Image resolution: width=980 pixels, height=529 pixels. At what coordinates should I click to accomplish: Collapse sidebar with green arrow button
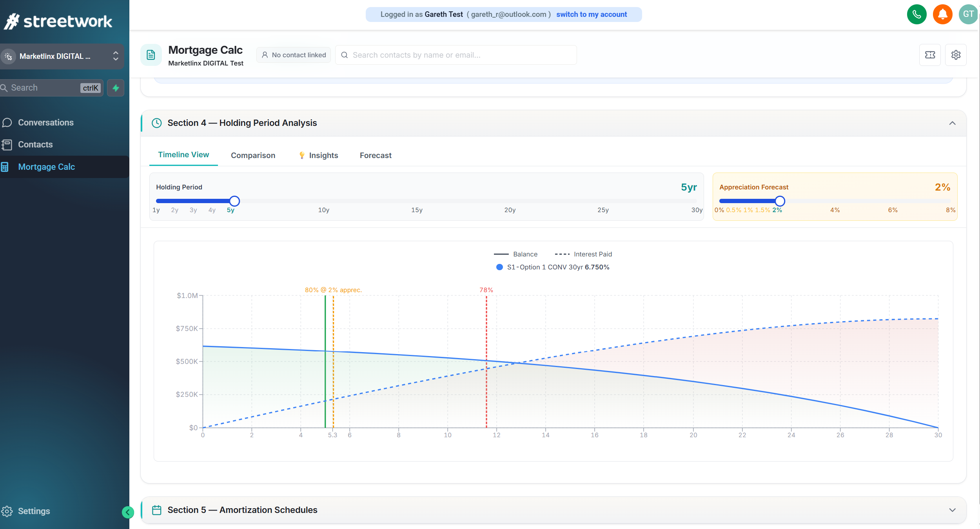(x=128, y=512)
